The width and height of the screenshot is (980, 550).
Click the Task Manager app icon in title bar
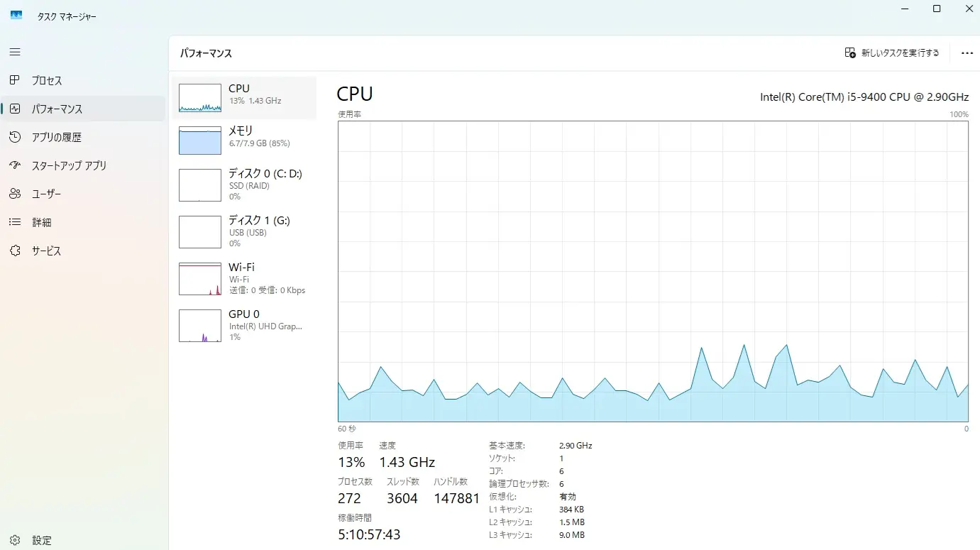point(16,16)
